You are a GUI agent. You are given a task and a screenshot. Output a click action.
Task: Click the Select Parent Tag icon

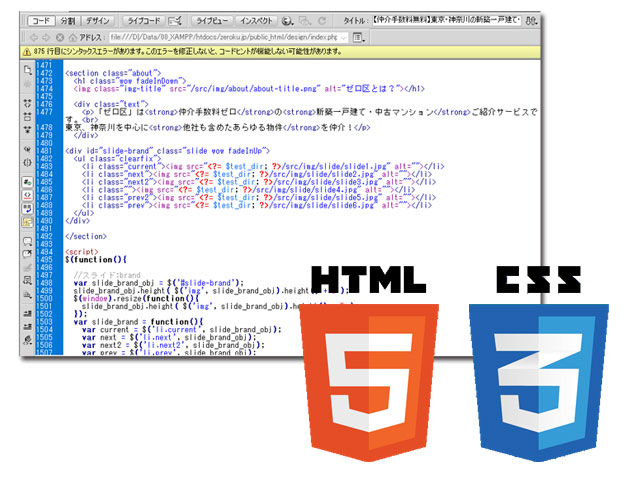coord(27,149)
